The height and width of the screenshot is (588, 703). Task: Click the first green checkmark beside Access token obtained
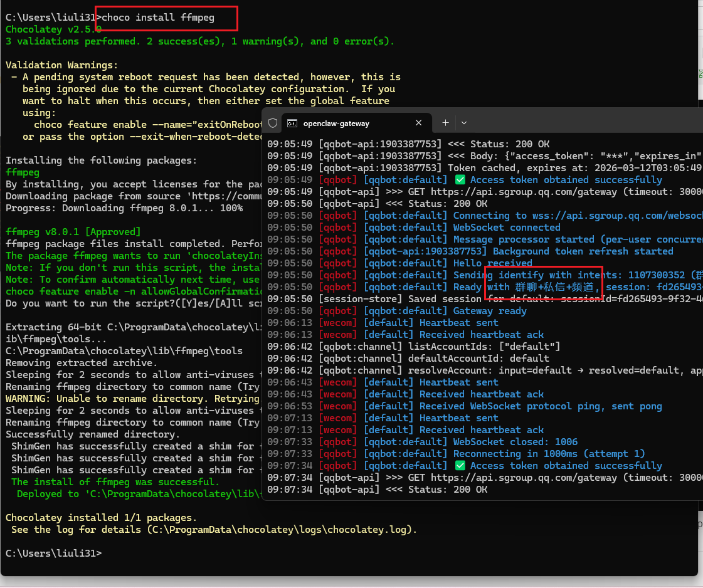[460, 180]
